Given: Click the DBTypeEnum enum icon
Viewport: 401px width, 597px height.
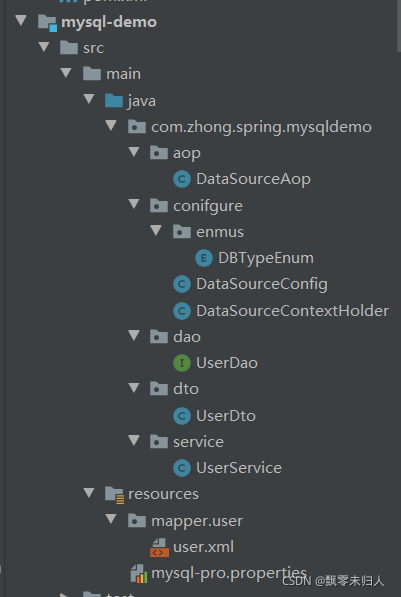Looking at the screenshot, I should [x=204, y=258].
